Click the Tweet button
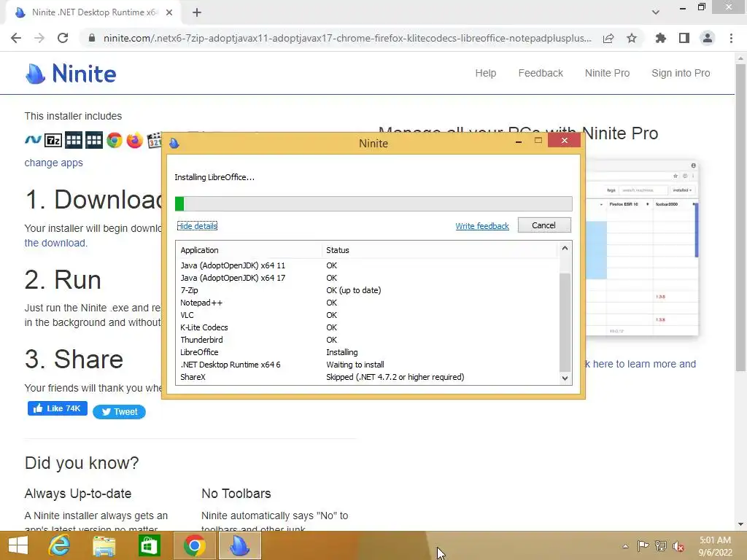The image size is (747, 560). point(119,412)
